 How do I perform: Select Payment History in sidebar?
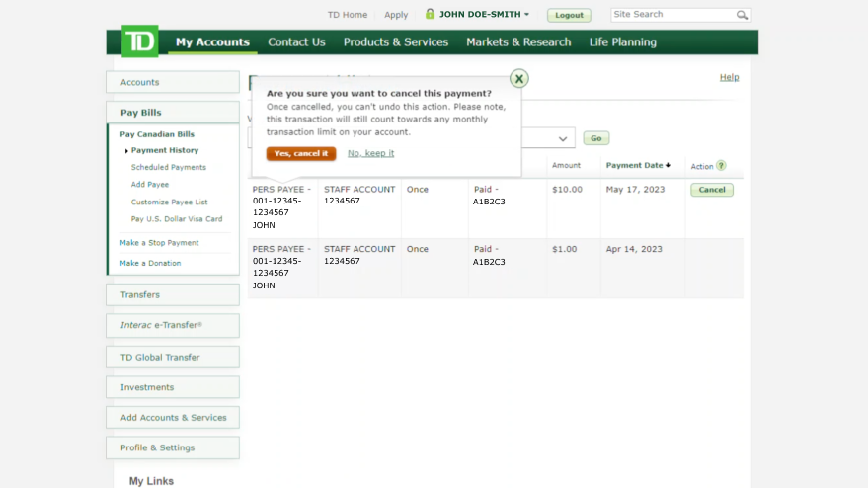point(165,150)
